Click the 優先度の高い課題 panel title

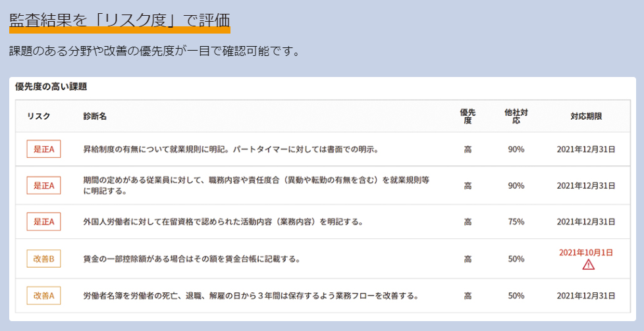(51, 87)
